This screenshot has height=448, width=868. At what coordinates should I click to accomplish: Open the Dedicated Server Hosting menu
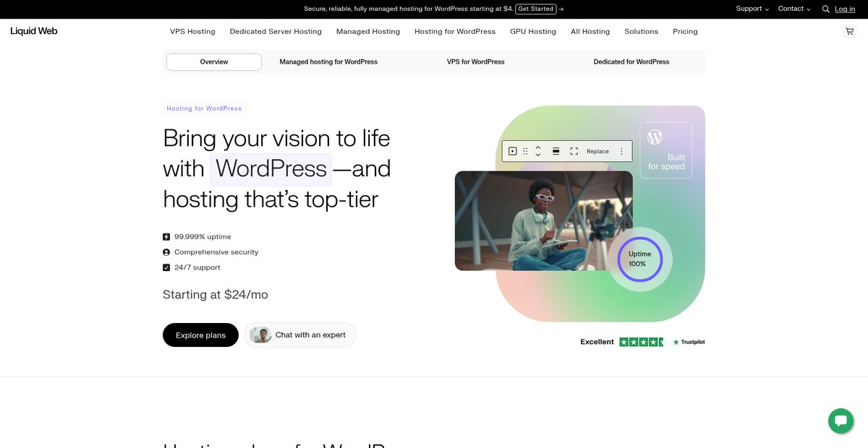276,32
